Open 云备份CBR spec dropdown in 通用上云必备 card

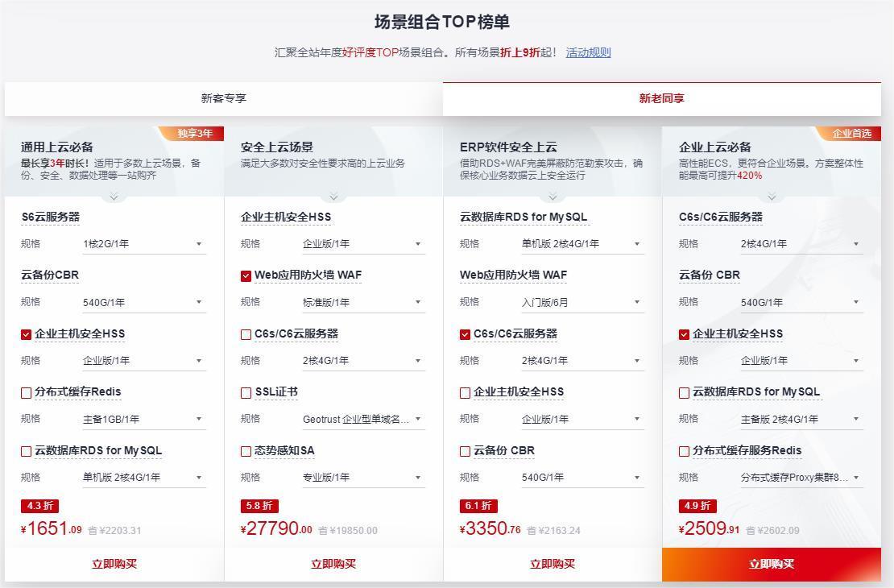[x=143, y=302]
